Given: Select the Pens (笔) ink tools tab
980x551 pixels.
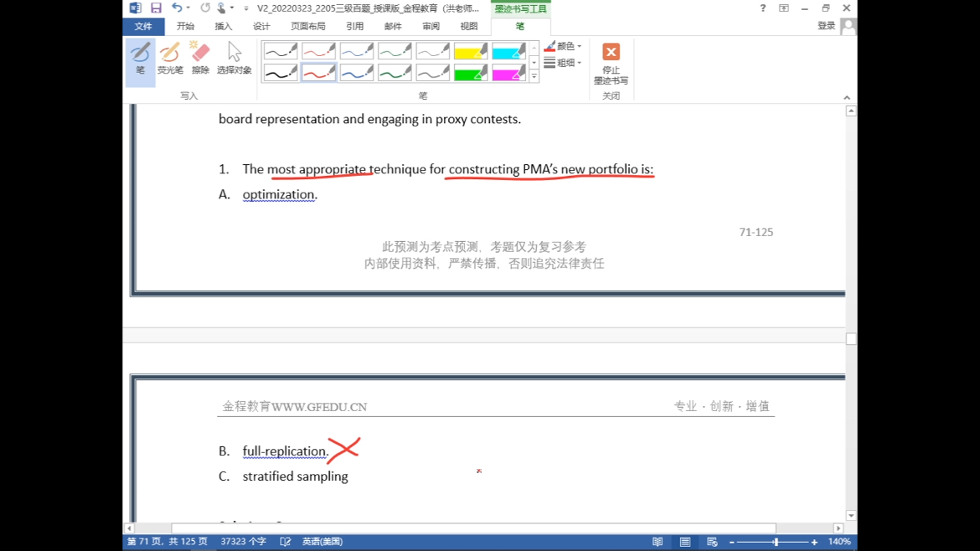Looking at the screenshot, I should click(520, 26).
